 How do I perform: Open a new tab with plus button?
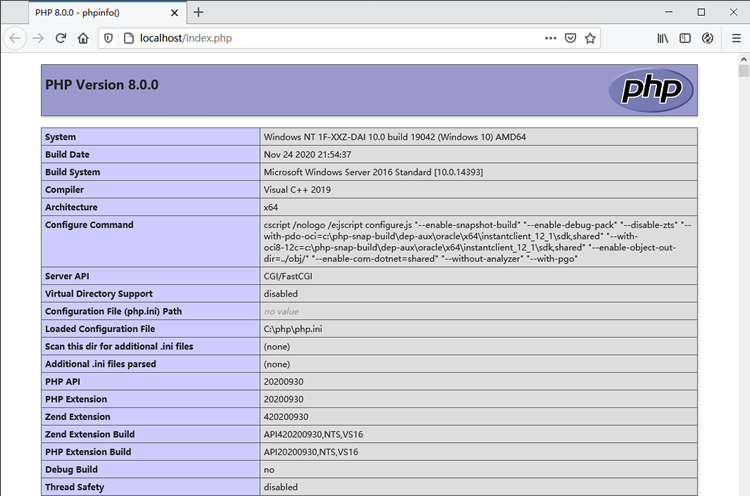point(199,12)
